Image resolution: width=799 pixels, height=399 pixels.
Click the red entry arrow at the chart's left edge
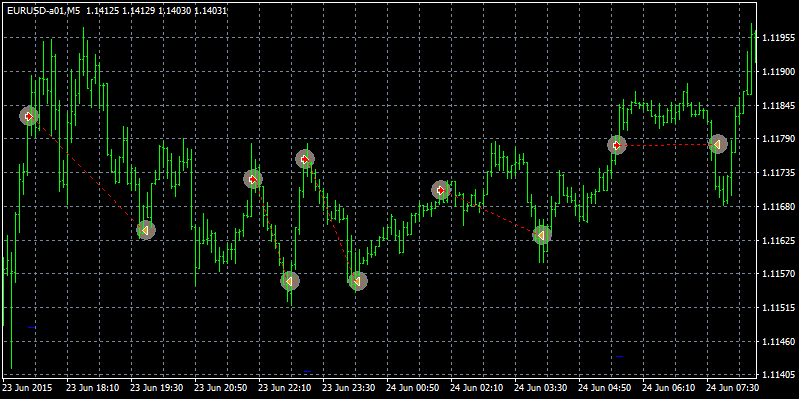pos(29,116)
